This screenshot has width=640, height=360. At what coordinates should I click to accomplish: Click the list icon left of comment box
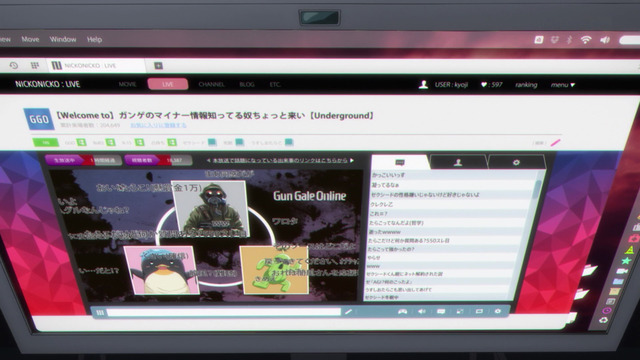pos(100,313)
